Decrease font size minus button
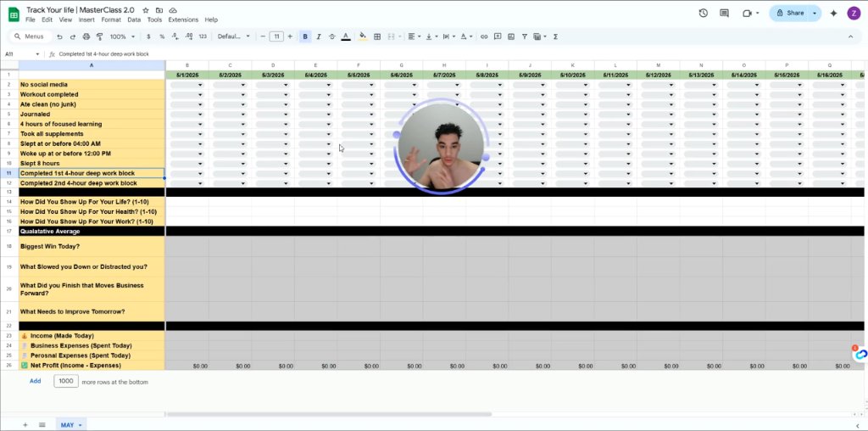This screenshot has height=431, width=868. point(263,36)
